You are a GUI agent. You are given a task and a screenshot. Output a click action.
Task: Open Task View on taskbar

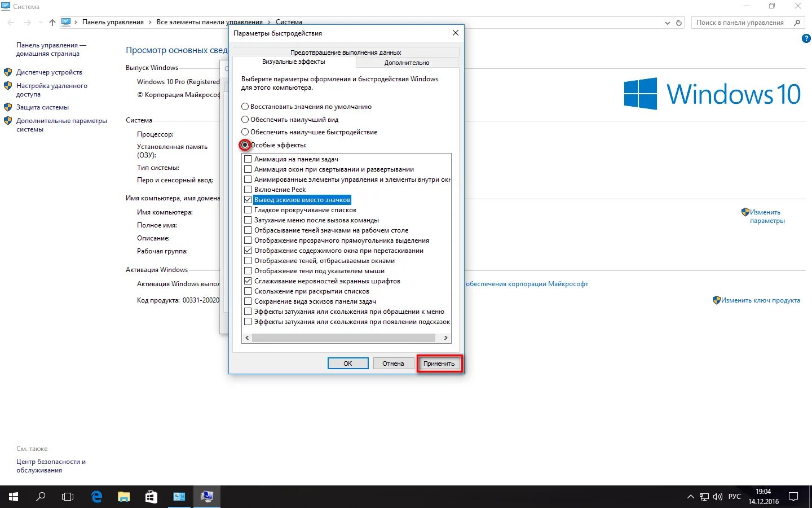(x=68, y=497)
